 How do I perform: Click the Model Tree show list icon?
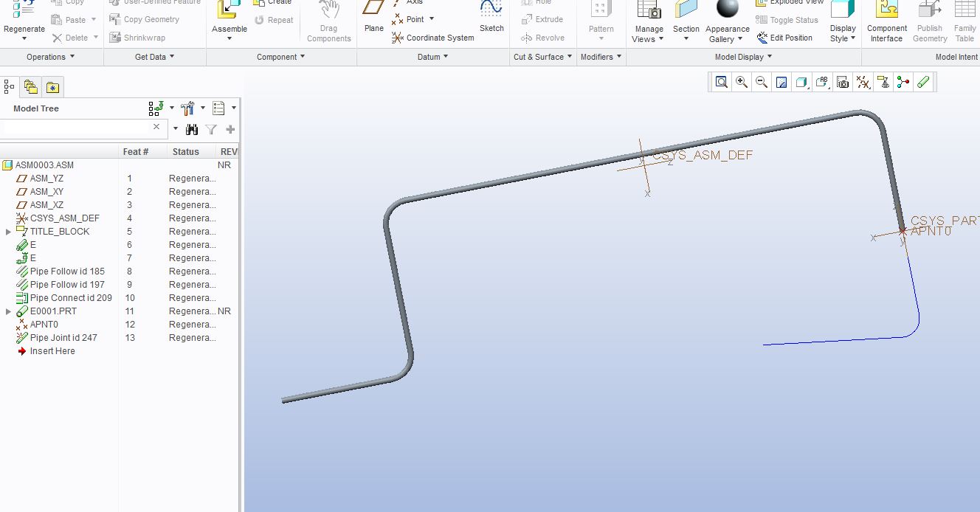(218, 108)
